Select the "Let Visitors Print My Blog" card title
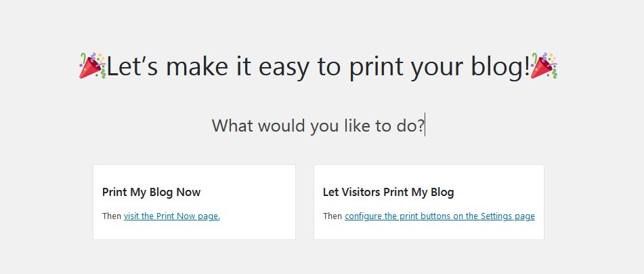644x274 pixels. pyautogui.click(x=388, y=192)
